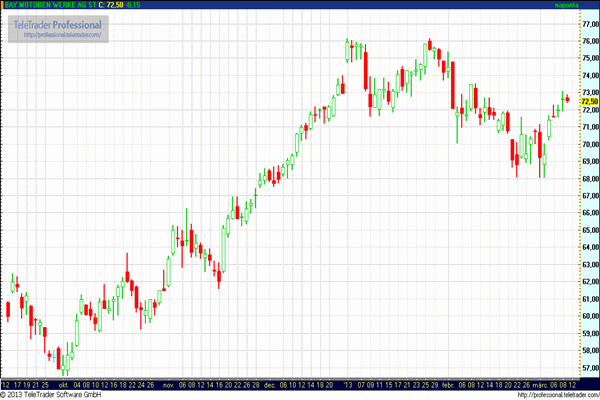Click the TeleTrader Professional logo watermark
The width and height of the screenshot is (600, 400).
pos(59,24)
